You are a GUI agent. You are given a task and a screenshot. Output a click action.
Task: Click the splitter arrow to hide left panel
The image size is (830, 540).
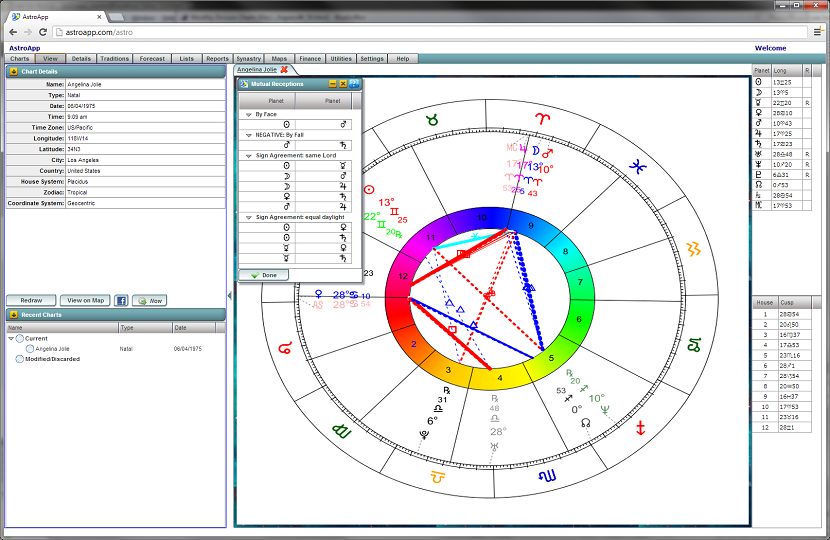tap(229, 295)
